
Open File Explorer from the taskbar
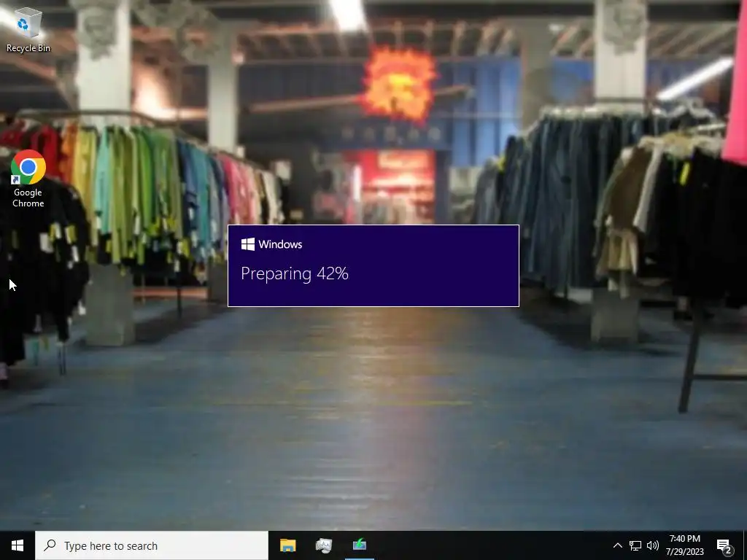click(x=287, y=545)
